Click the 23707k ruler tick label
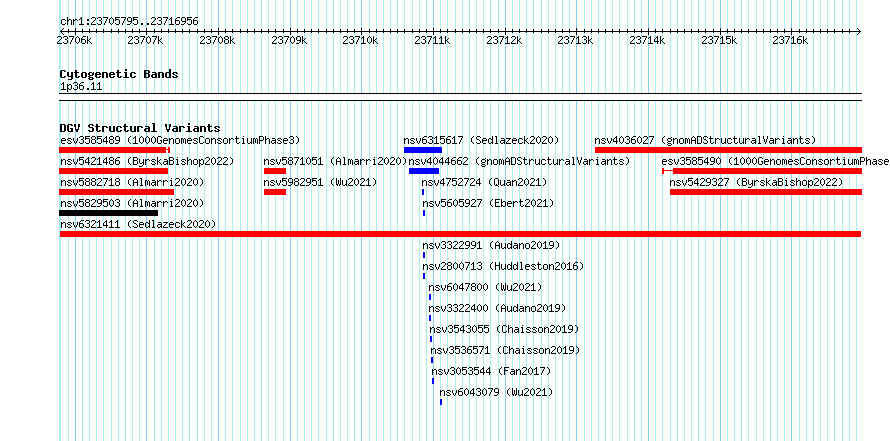This screenshot has width=890, height=441. 145,40
